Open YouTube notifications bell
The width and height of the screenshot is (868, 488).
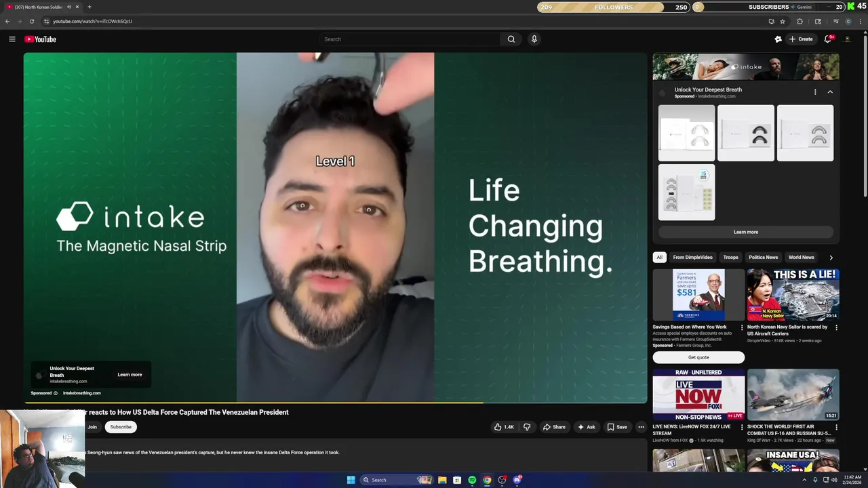[827, 39]
